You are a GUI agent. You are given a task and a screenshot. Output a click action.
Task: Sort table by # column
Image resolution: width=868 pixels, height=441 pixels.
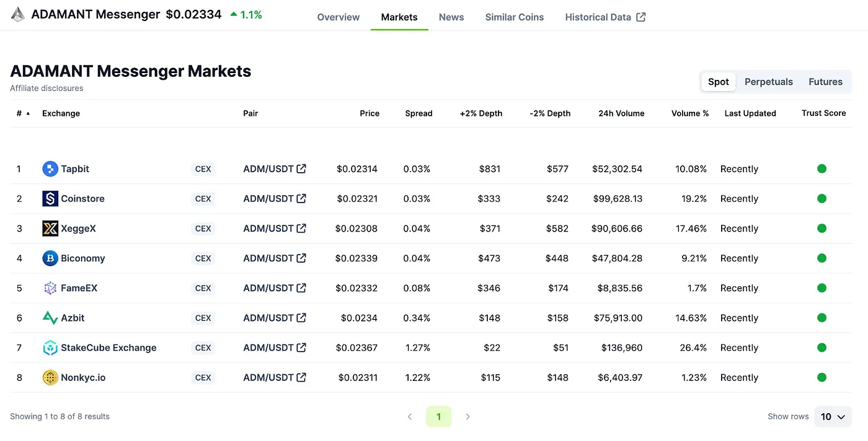(x=24, y=113)
